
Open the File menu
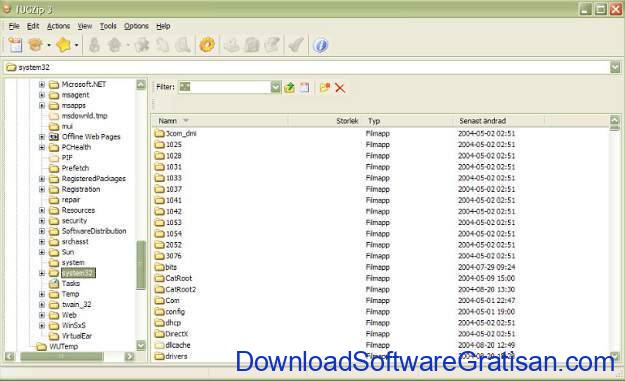pyautogui.click(x=14, y=26)
